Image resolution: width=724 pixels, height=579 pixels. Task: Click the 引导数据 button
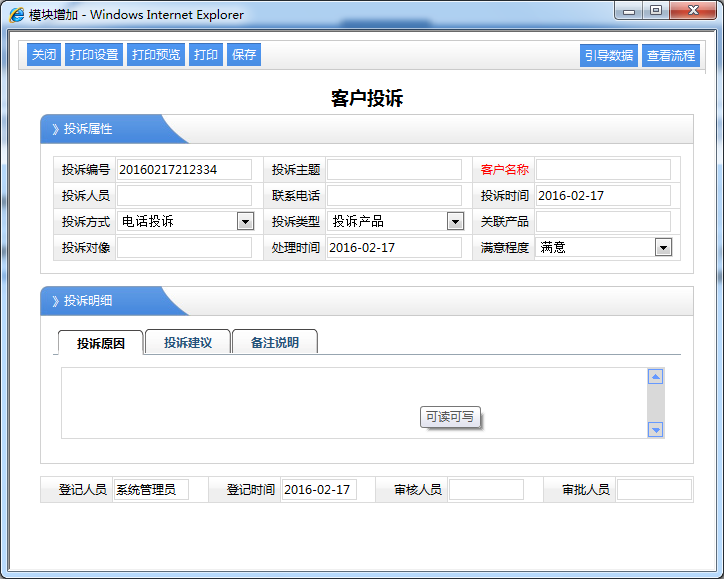609,56
